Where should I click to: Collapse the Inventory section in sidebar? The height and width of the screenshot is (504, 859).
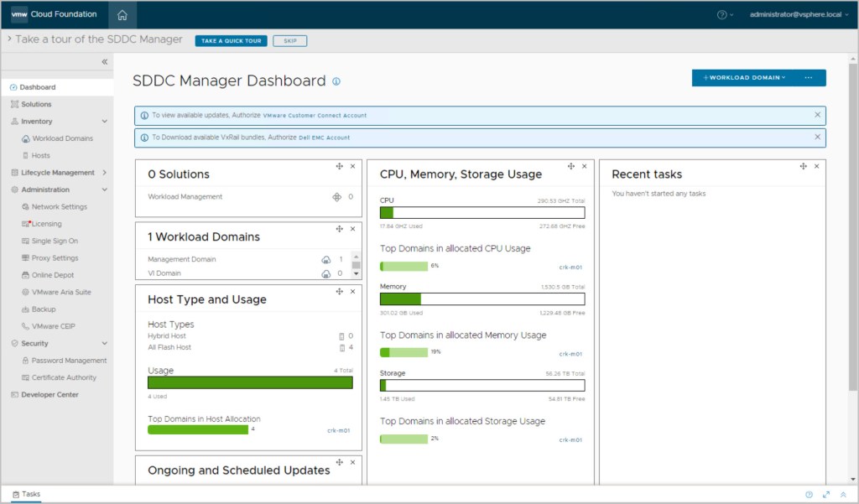coord(104,122)
